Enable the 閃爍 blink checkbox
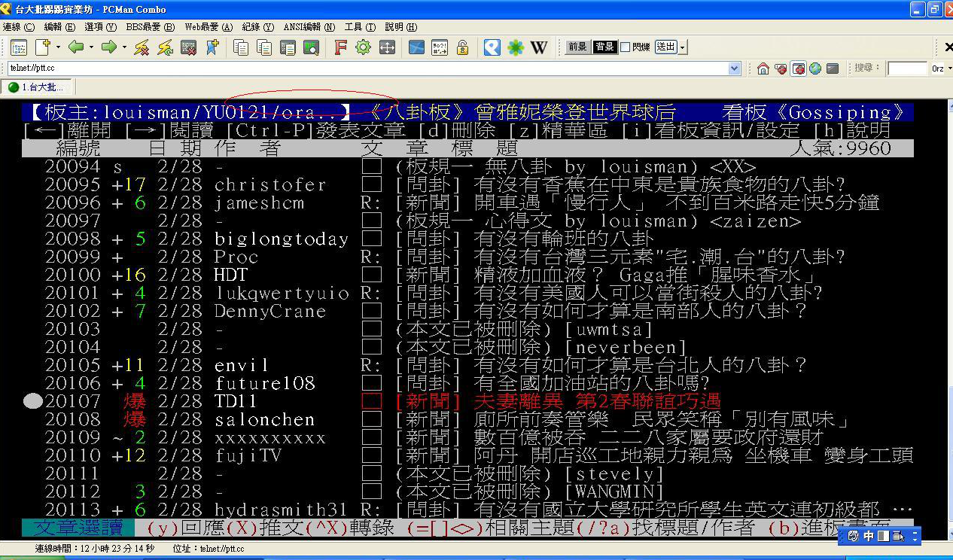The image size is (953, 560). 625,47
